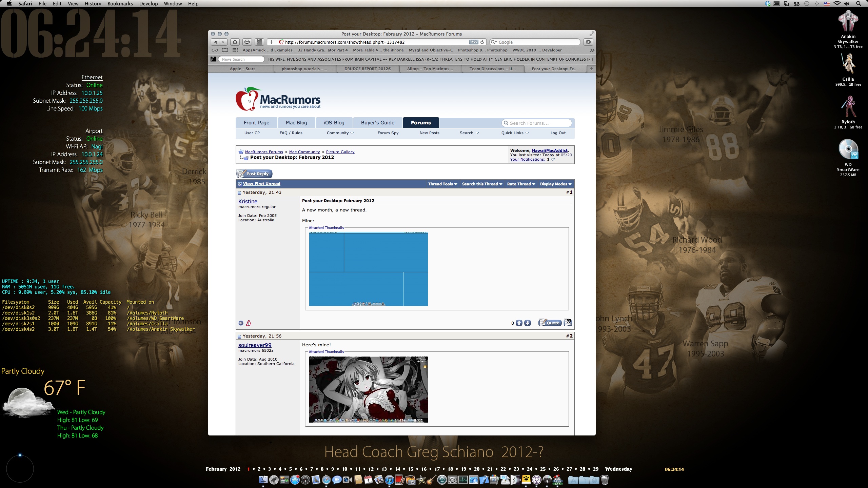
Task: Open the Picture Gallery breadcrumb link
Action: click(340, 152)
